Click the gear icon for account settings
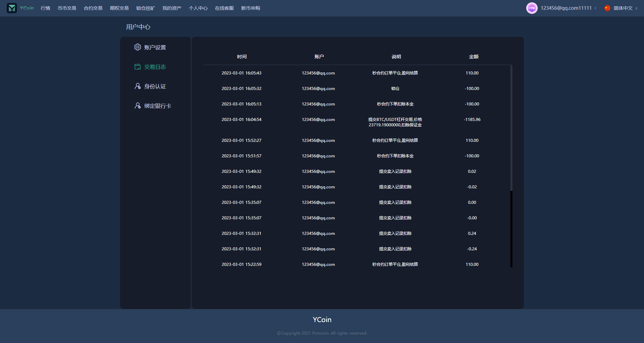644x343 pixels. (x=137, y=47)
